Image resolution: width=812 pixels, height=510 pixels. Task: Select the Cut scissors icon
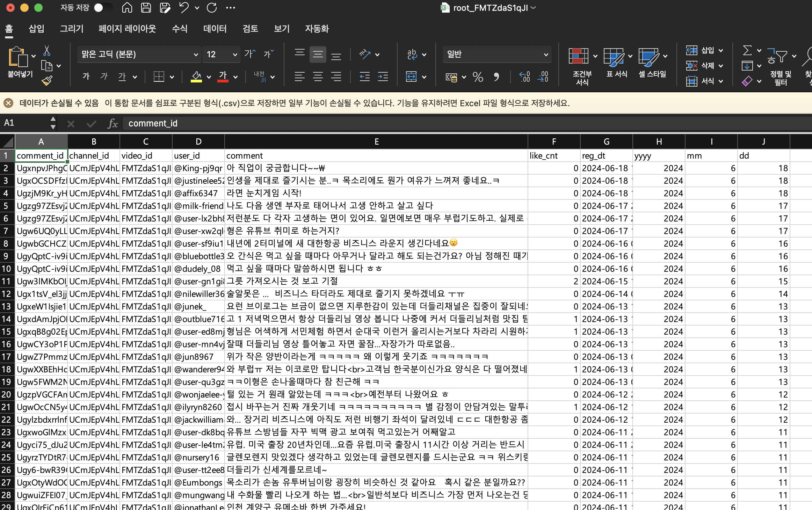pos(46,51)
